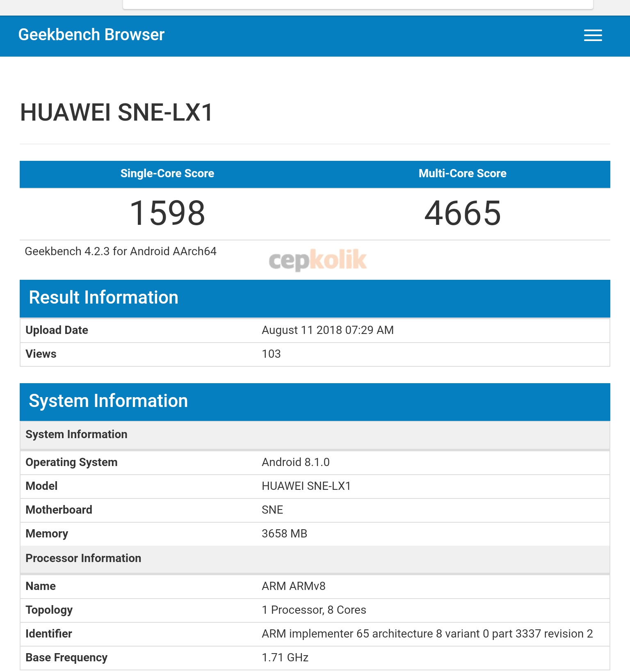Select the multi-core score value 4665
This screenshot has height=672, width=630.
[x=463, y=213]
